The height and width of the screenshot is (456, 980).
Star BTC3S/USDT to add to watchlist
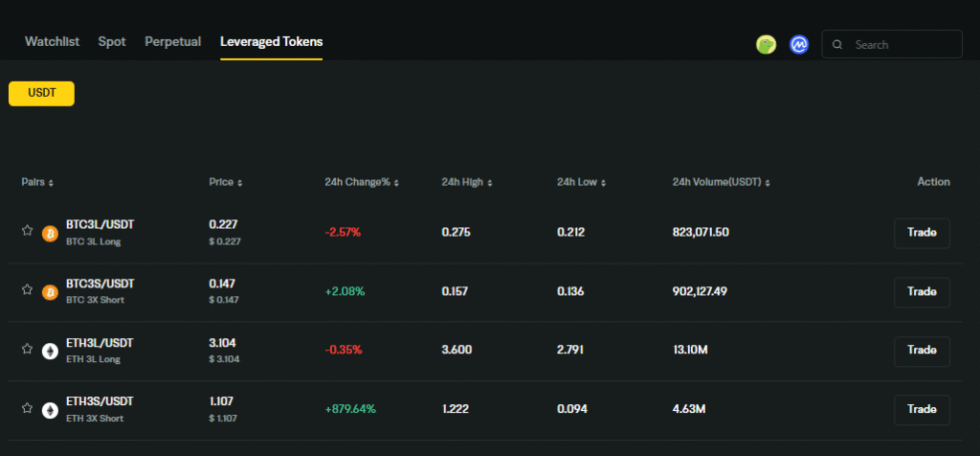click(27, 289)
